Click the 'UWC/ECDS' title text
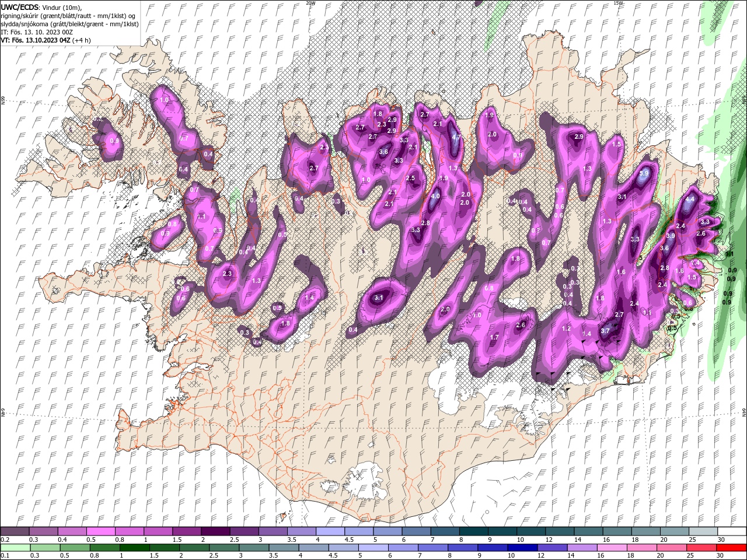Image resolution: width=747 pixels, height=560 pixels. [20, 6]
